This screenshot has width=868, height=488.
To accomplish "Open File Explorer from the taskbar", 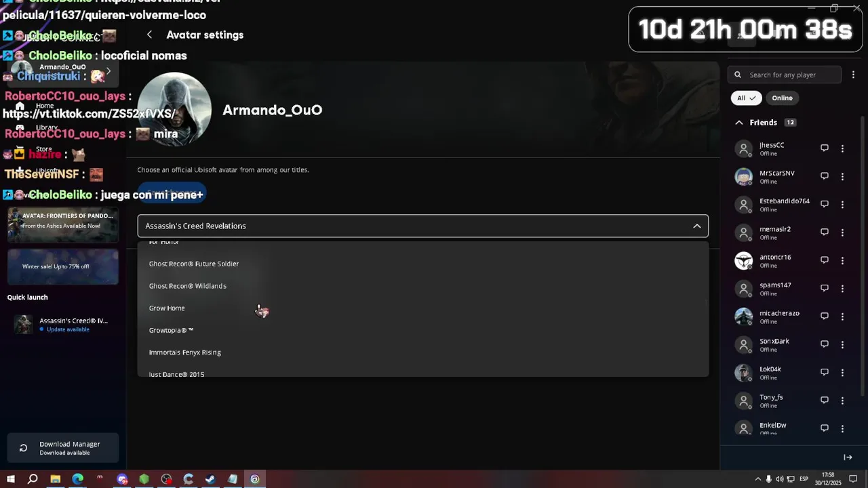I will tap(55, 479).
